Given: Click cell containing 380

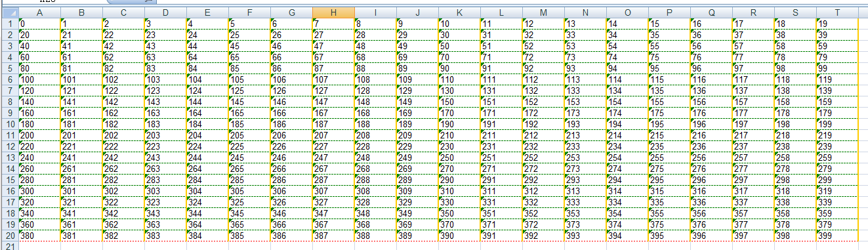Looking at the screenshot, I should click(39, 236).
